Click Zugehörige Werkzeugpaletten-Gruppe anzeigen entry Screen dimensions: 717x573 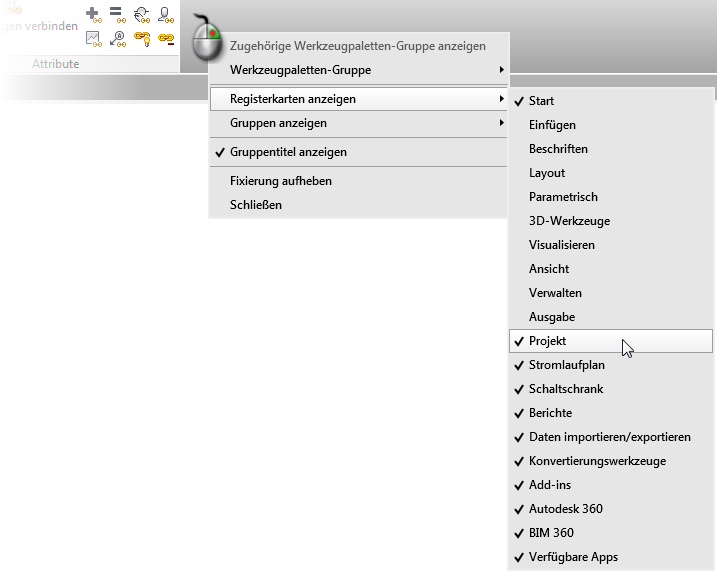click(x=358, y=46)
